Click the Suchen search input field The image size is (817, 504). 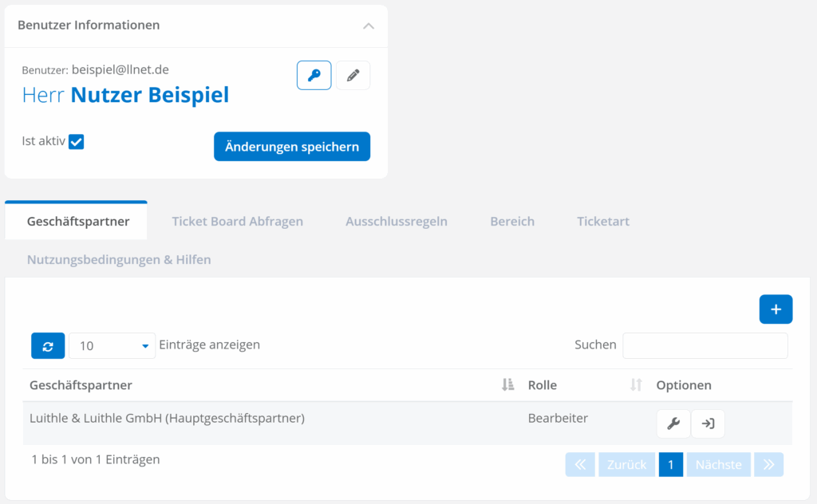[x=705, y=346]
